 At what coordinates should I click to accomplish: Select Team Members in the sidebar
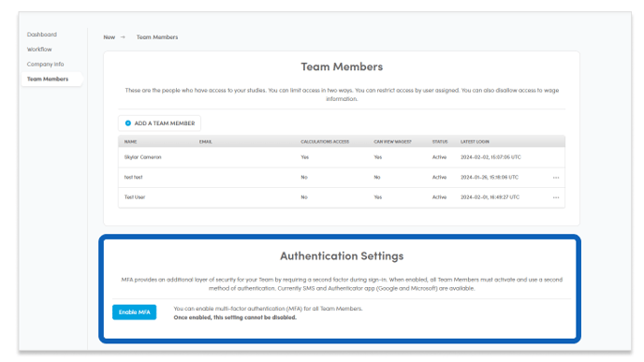click(x=51, y=79)
